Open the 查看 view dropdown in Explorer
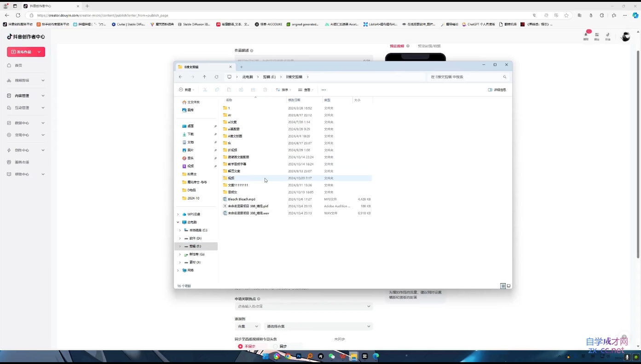Image resolution: width=641 pixels, height=364 pixels. (306, 90)
